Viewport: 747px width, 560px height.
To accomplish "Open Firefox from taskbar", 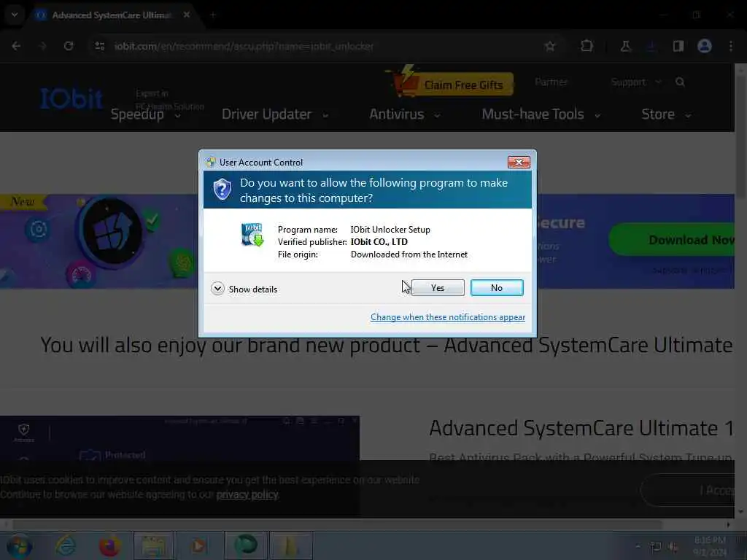I will click(109, 545).
